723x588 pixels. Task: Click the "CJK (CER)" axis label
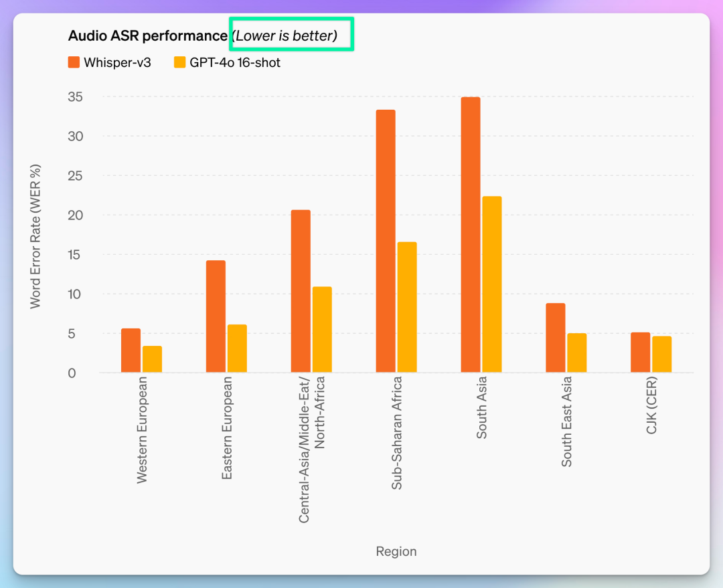click(x=651, y=405)
